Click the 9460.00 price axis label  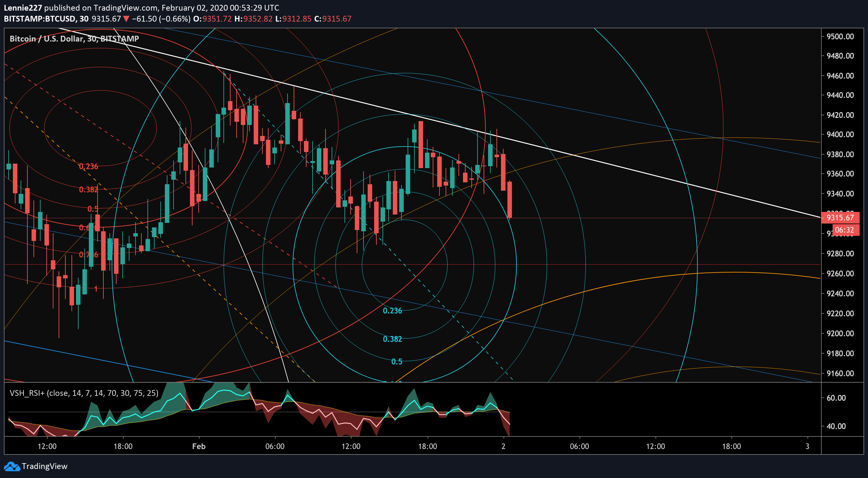[840, 76]
